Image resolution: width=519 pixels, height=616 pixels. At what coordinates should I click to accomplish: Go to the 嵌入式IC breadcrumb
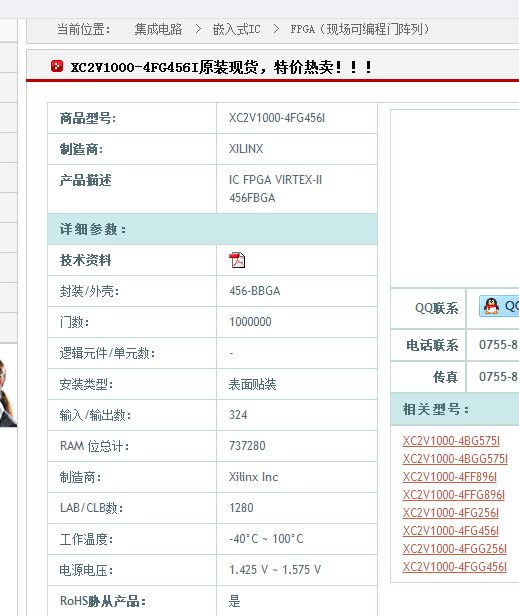point(237,29)
